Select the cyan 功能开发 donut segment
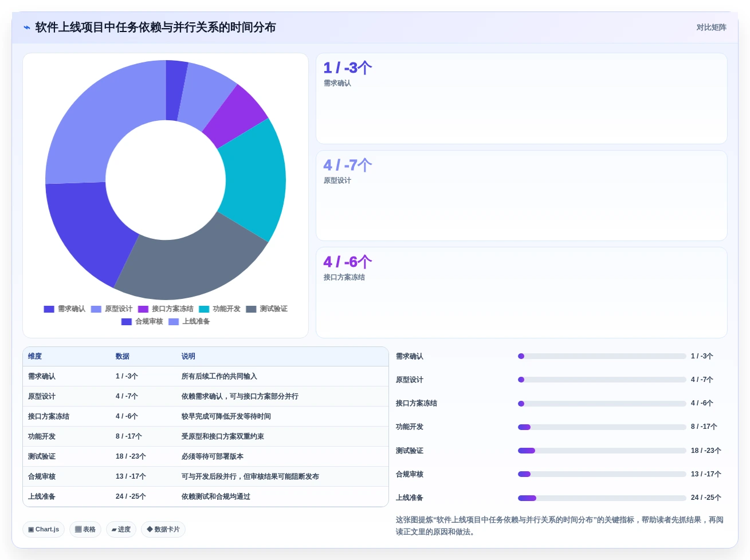 [255, 180]
